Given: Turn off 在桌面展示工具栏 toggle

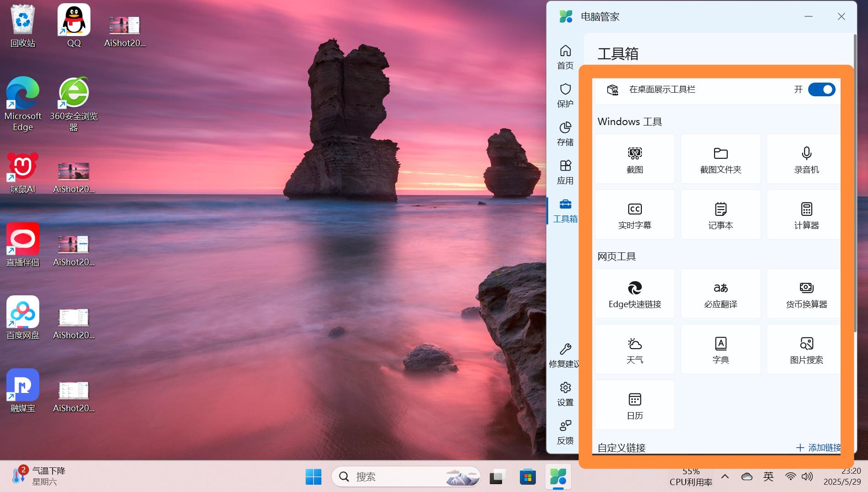Looking at the screenshot, I should (x=821, y=89).
